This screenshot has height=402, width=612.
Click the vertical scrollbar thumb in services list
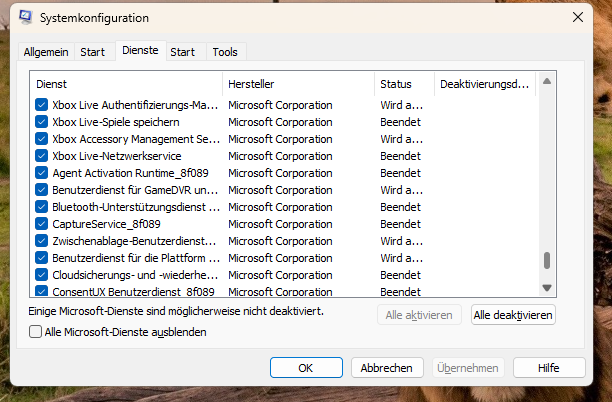pyautogui.click(x=547, y=261)
